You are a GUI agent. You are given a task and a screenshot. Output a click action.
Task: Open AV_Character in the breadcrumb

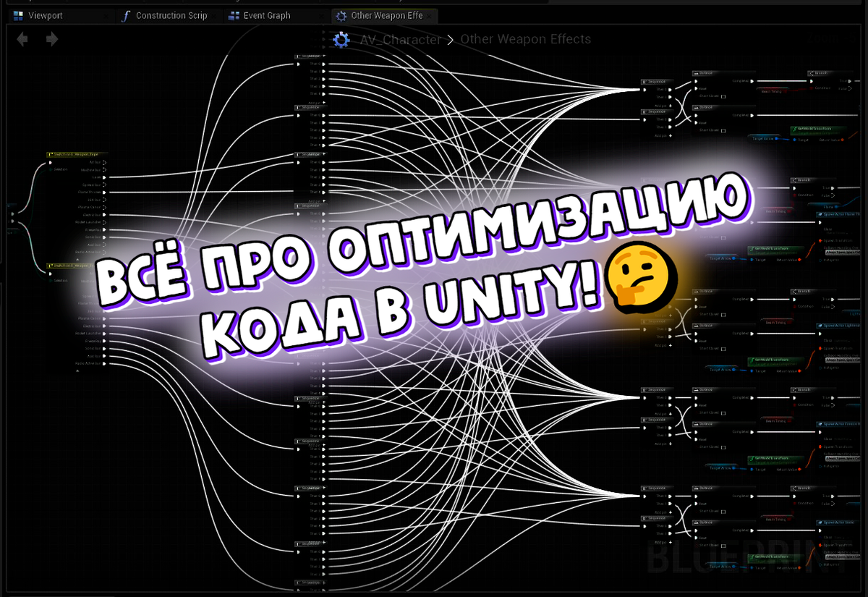401,40
